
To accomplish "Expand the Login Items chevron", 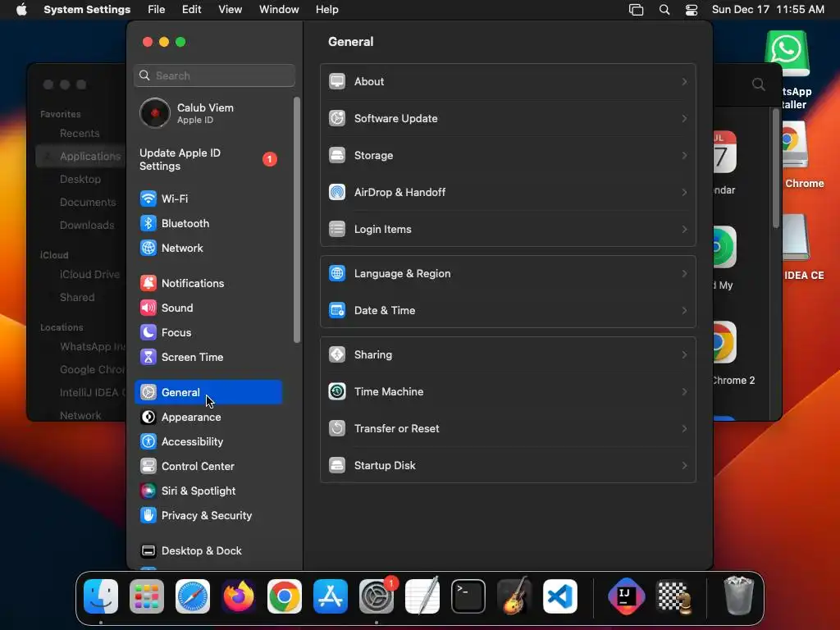I will click(x=684, y=229).
